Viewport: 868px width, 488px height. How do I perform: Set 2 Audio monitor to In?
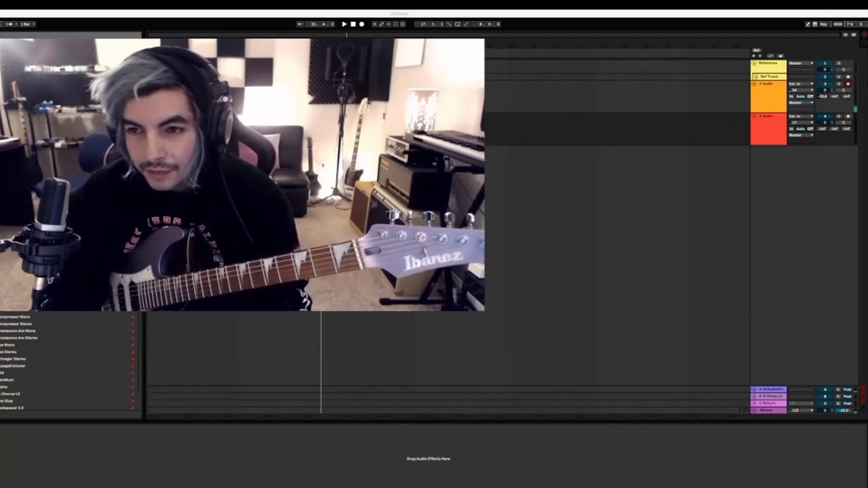[x=791, y=96]
